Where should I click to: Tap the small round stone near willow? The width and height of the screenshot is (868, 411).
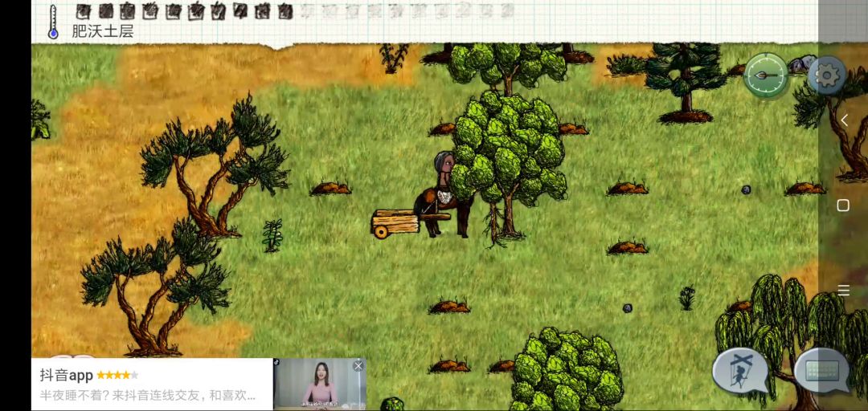coord(627,308)
